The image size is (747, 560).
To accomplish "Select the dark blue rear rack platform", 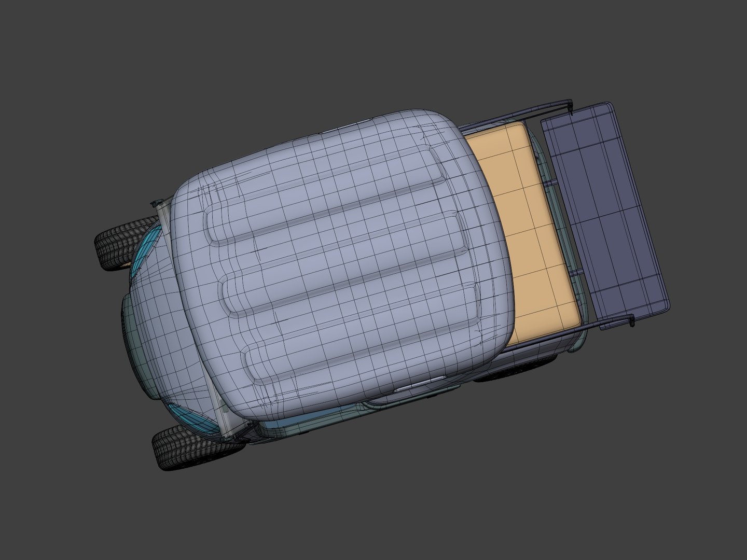I will point(606,215).
